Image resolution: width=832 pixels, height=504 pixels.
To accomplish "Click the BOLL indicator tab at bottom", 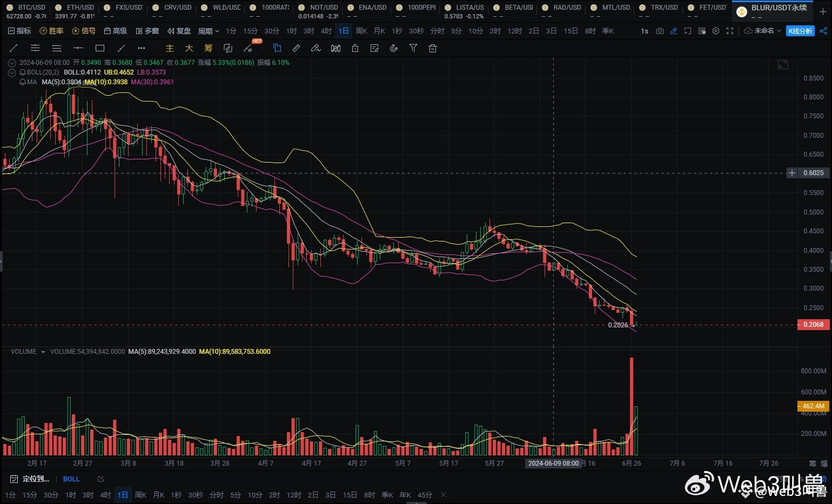I will pyautogui.click(x=71, y=479).
